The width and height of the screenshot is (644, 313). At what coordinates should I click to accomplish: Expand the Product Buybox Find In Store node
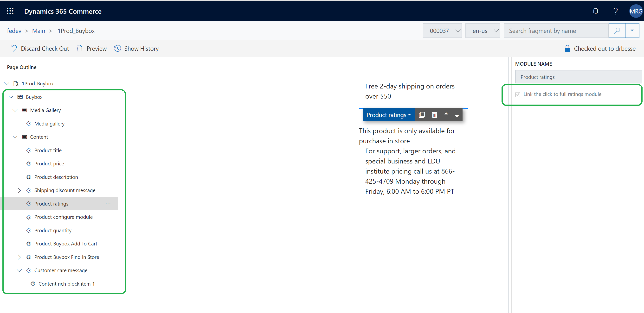pyautogui.click(x=19, y=257)
